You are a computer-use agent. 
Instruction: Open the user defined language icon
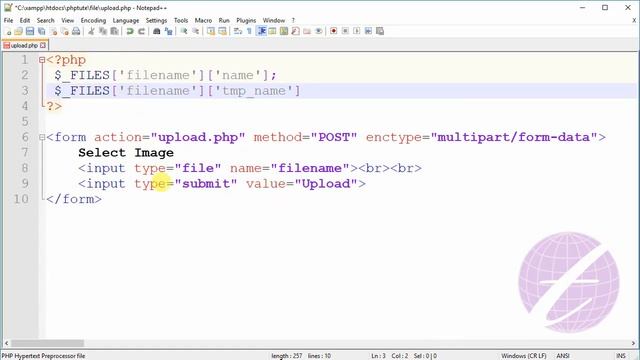tap(272, 31)
